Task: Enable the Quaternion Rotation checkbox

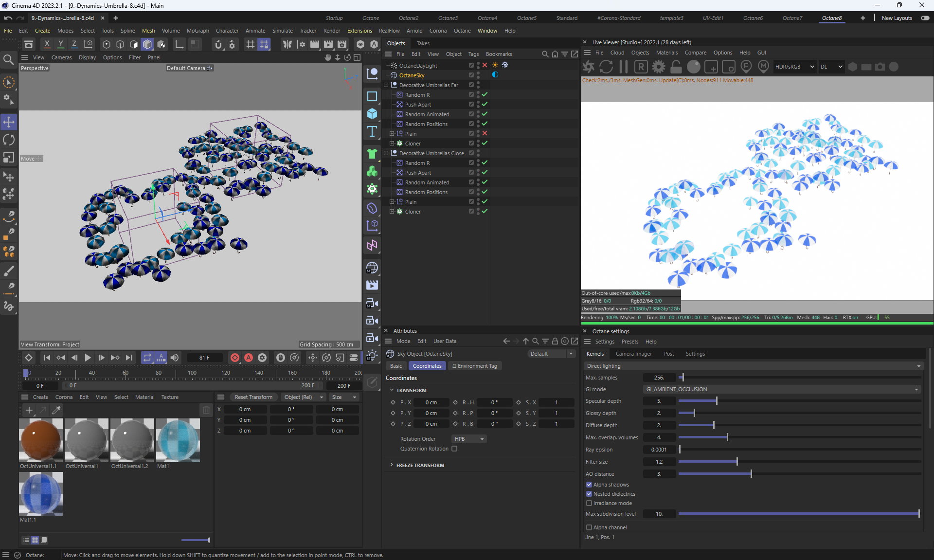Action: pos(454,449)
